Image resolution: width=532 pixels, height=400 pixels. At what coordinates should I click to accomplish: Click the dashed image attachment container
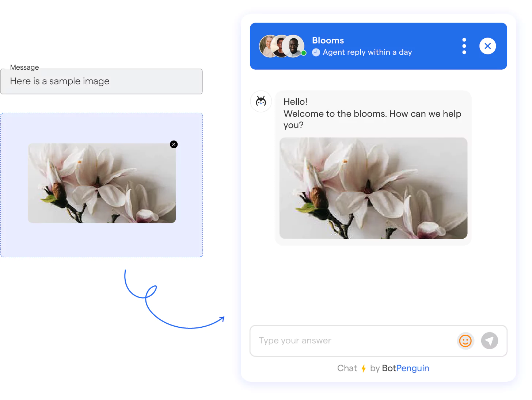[102, 241]
